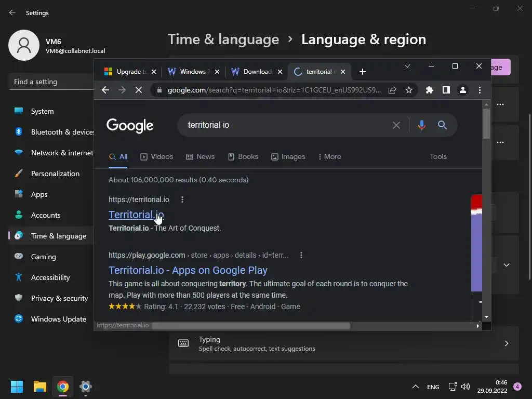Select the Books search filter
This screenshot has width=532, height=399.
point(243,156)
